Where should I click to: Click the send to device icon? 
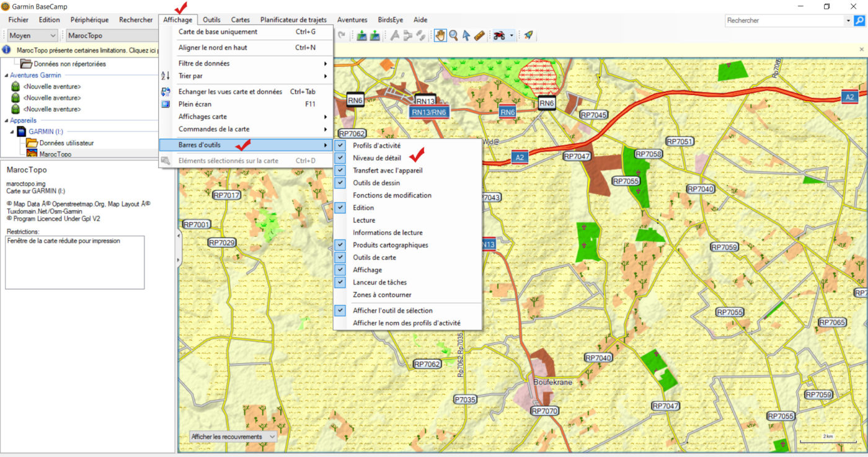point(361,35)
